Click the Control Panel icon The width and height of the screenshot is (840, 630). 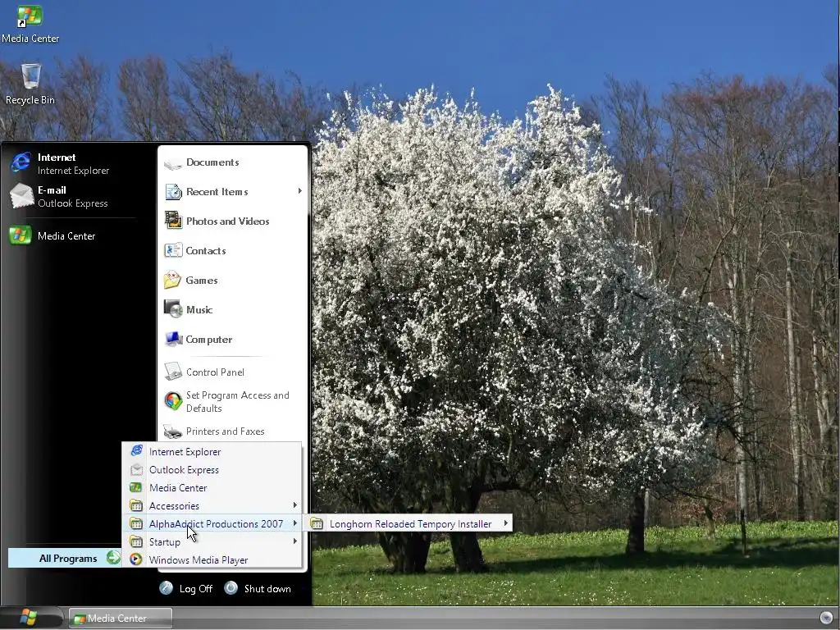coord(173,372)
